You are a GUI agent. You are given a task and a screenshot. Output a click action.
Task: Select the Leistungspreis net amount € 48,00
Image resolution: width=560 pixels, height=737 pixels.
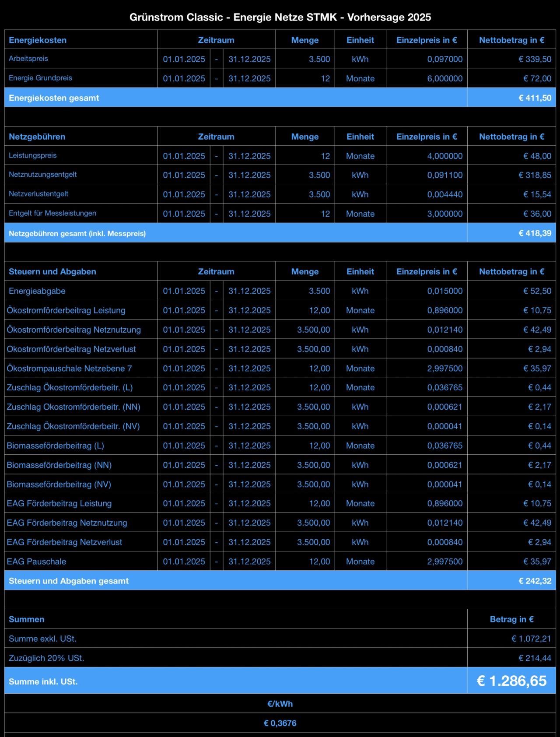pyautogui.click(x=537, y=156)
